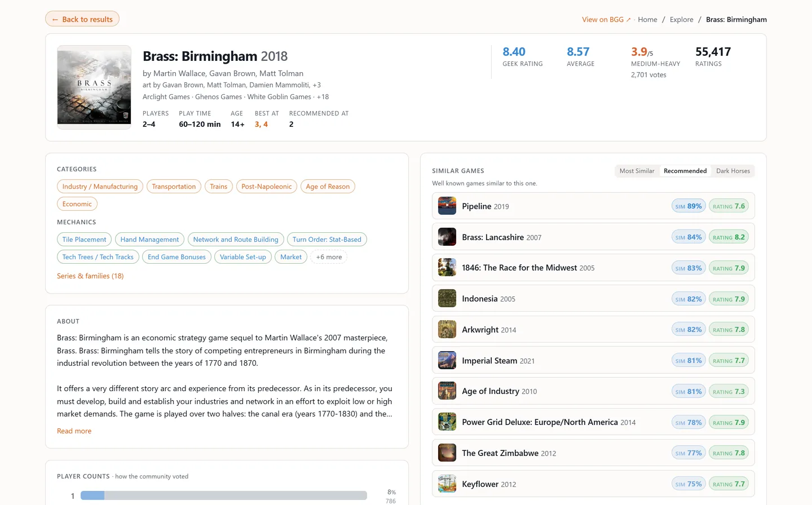Expand the +6 more mechanics chip
The image size is (812, 505).
(329, 257)
